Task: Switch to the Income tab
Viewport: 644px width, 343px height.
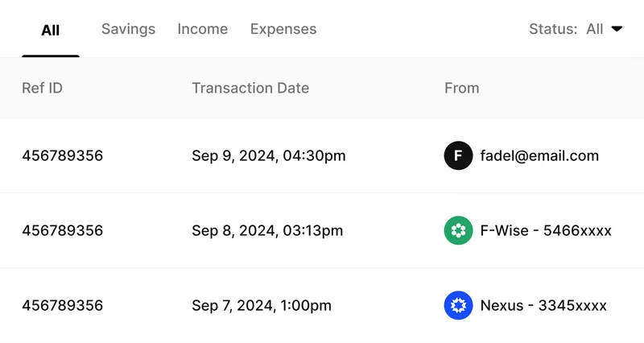Action: click(x=203, y=29)
